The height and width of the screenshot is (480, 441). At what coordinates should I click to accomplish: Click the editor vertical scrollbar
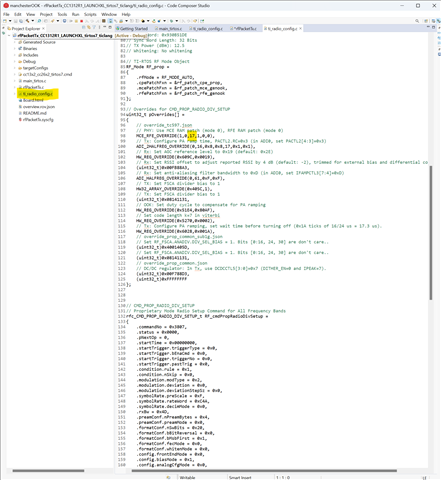(x=431, y=232)
